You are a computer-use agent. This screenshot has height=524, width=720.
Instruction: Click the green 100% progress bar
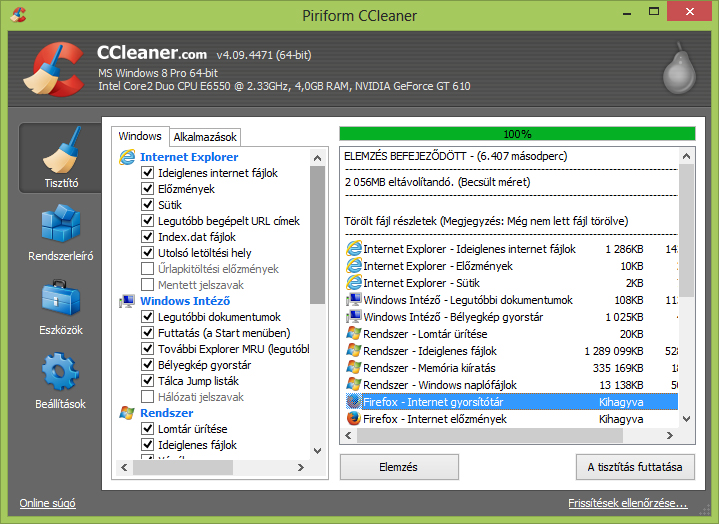[517, 133]
